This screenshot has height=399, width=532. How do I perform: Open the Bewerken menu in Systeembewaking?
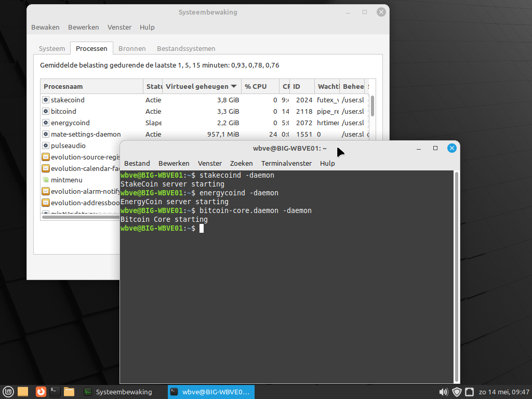(x=84, y=27)
